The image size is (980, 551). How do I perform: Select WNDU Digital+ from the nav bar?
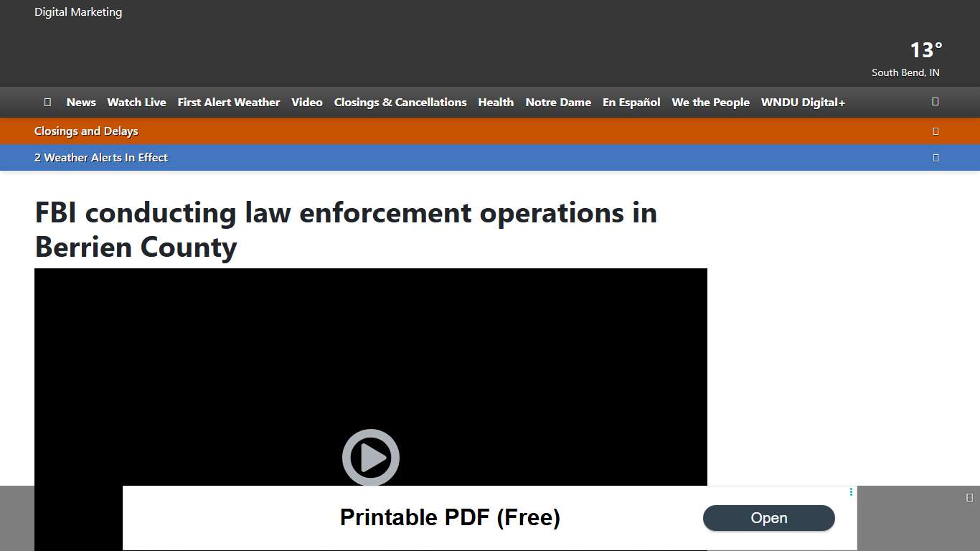coord(803,102)
